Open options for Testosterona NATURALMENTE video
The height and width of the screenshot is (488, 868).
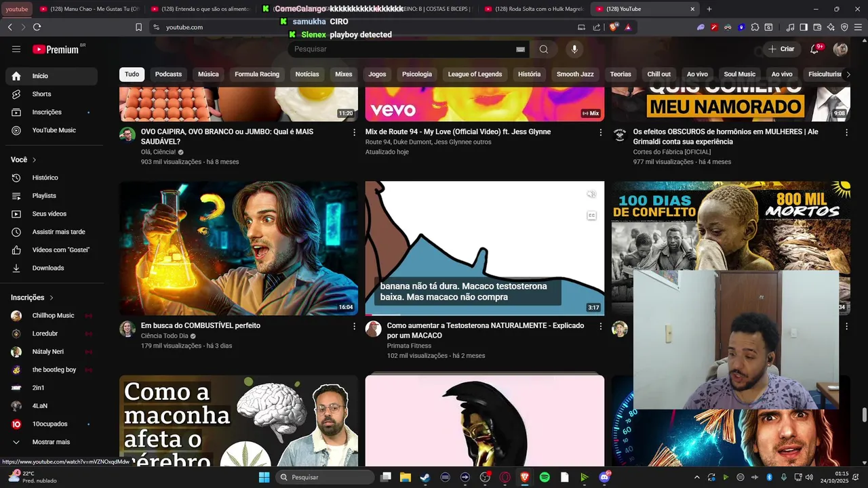pyautogui.click(x=600, y=327)
